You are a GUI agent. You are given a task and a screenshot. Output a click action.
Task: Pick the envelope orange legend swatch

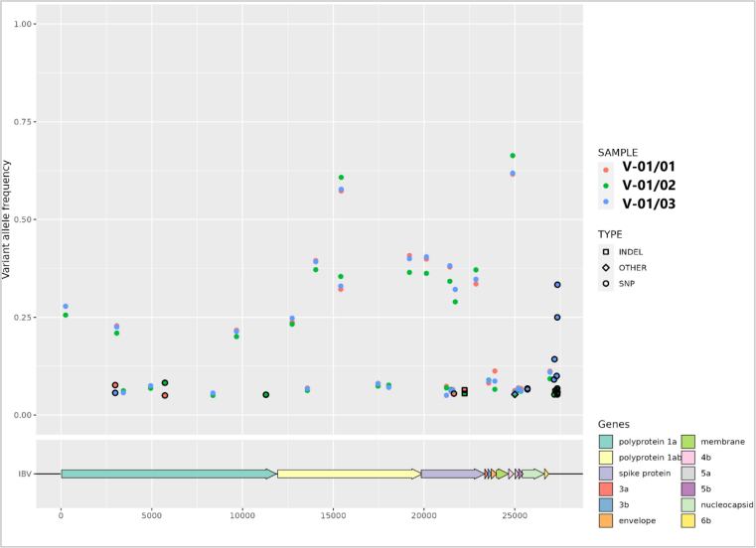point(606,521)
